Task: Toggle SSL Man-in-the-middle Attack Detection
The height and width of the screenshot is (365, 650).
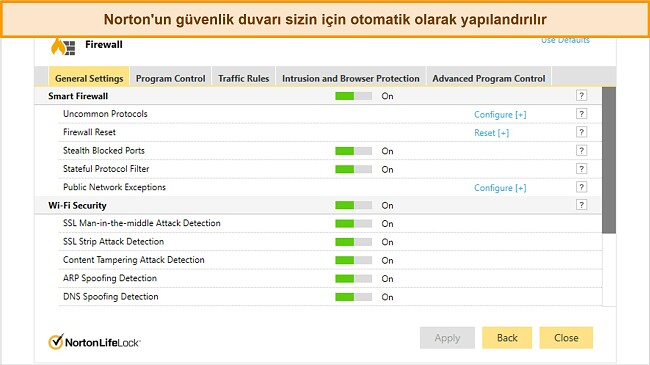Action: pos(353,224)
